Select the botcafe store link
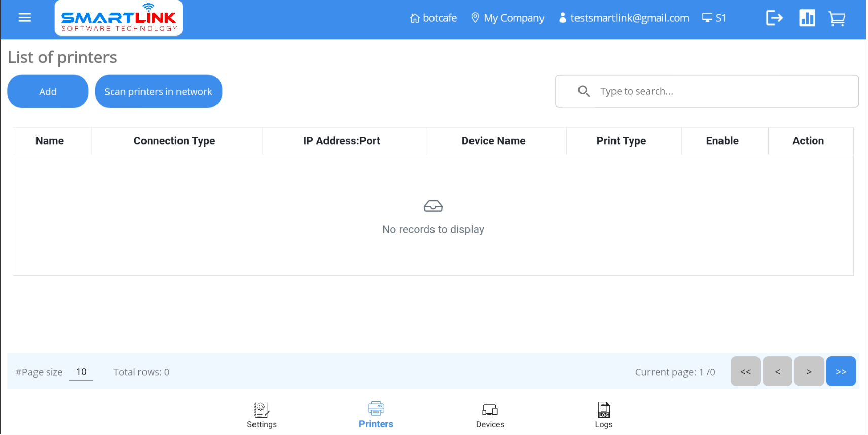This screenshot has width=868, height=435. pos(434,18)
